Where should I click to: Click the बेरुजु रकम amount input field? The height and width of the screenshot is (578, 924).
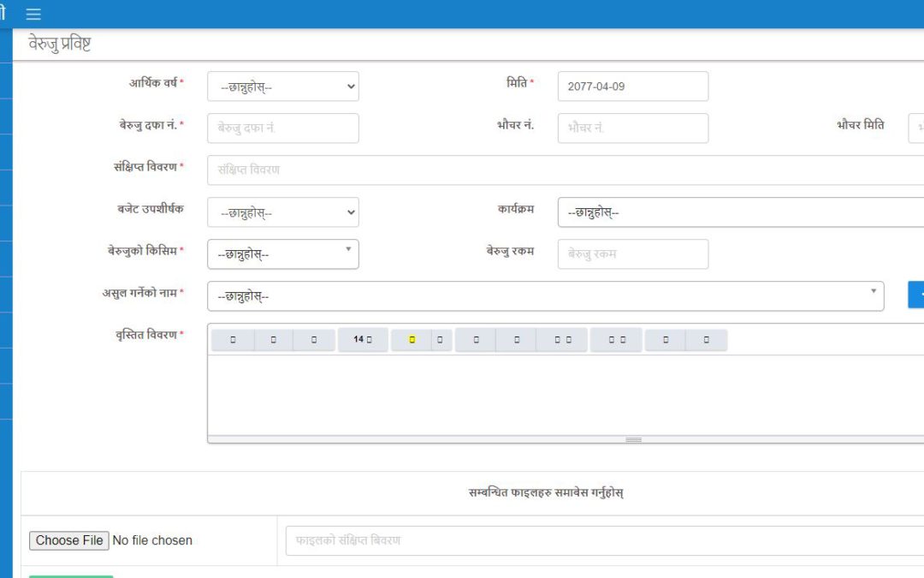(x=631, y=253)
